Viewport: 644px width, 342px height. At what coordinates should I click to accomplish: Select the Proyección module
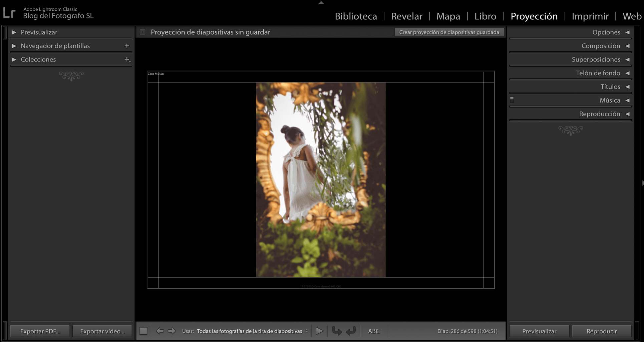[534, 16]
